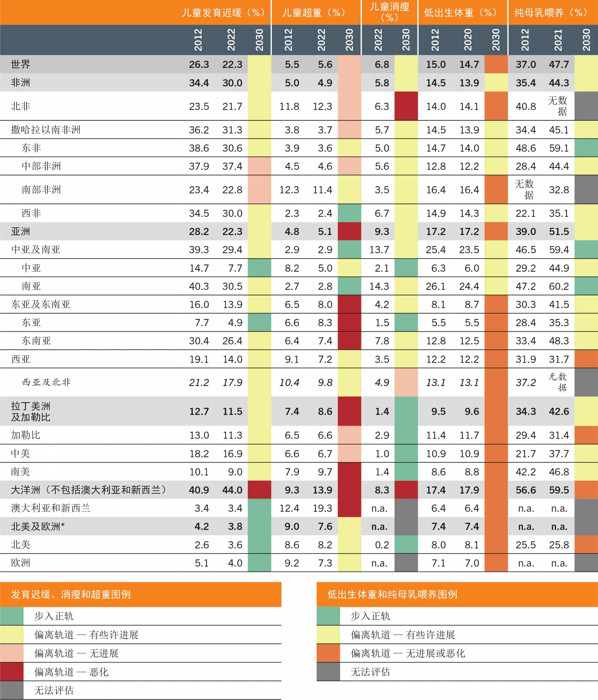The image size is (598, 700).
Task: Click the 西非 overweight value 2.3
Action: (x=292, y=213)
